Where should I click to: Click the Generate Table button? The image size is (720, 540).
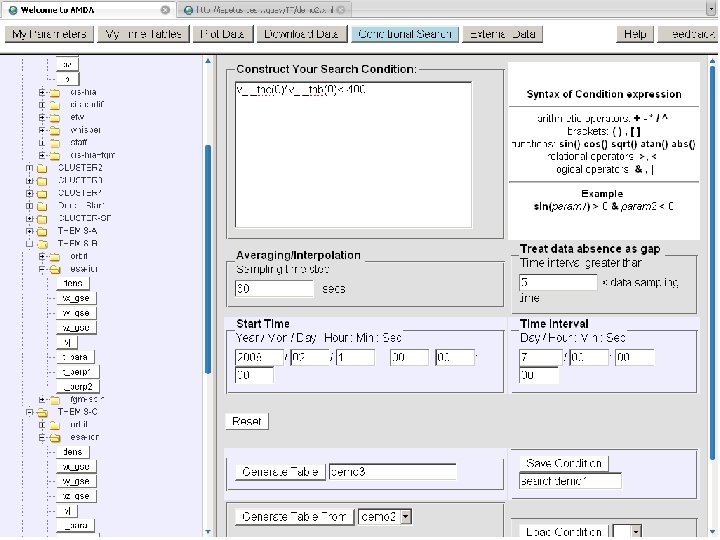pos(280,472)
